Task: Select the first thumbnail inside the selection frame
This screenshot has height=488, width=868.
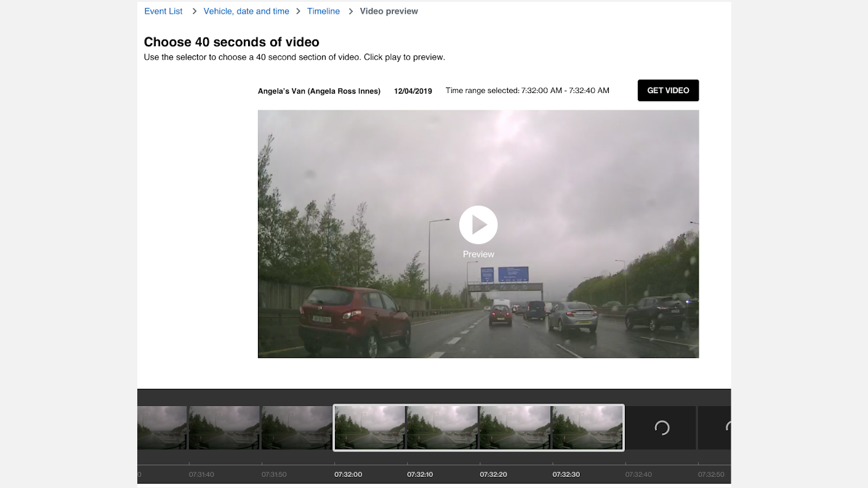Action: click(x=369, y=427)
